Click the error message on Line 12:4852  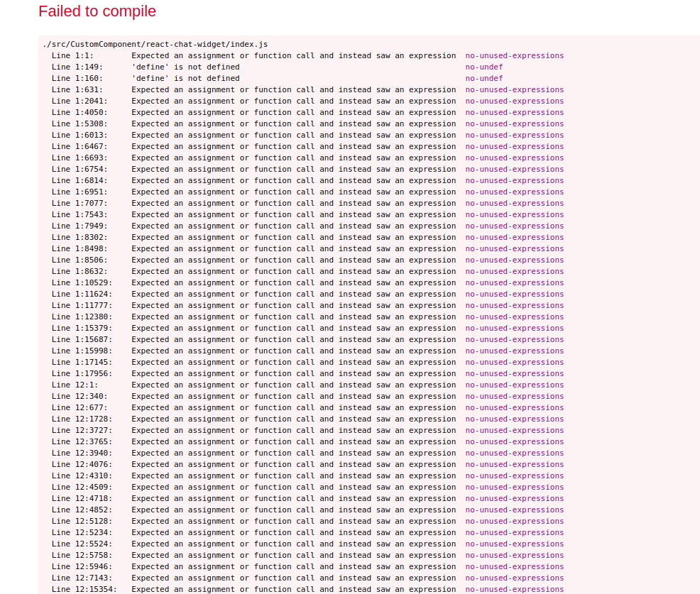[x=294, y=510]
